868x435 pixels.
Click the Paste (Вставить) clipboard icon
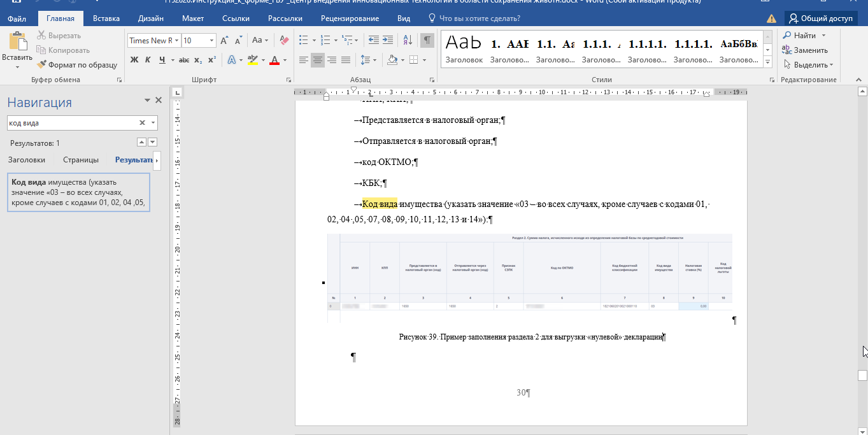click(x=17, y=41)
